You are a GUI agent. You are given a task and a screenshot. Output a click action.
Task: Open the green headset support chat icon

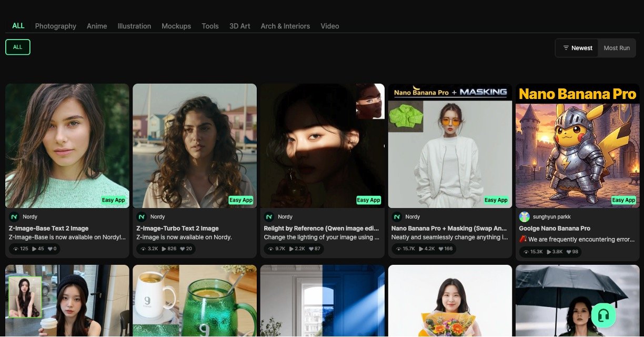click(x=603, y=315)
